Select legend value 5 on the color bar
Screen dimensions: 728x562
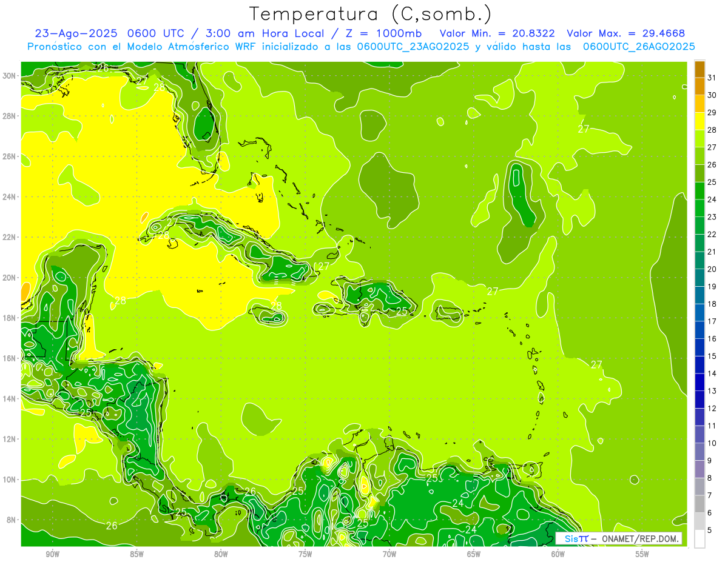tap(710, 530)
